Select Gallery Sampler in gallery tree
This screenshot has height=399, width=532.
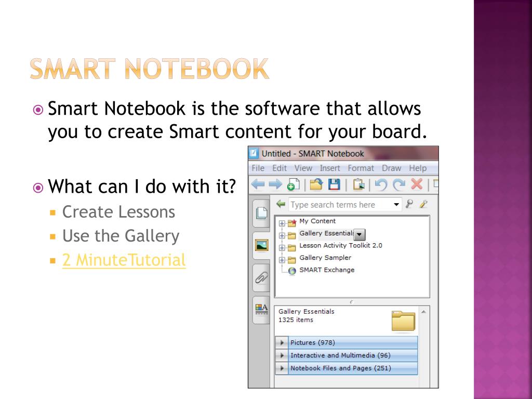[325, 258]
